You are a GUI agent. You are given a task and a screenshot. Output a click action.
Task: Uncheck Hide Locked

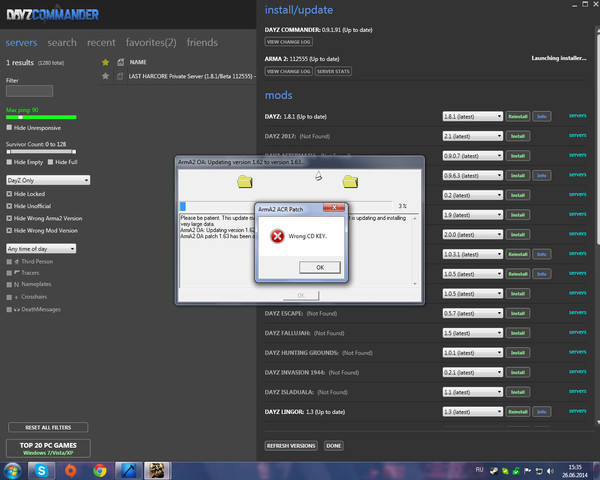[x=9, y=194]
